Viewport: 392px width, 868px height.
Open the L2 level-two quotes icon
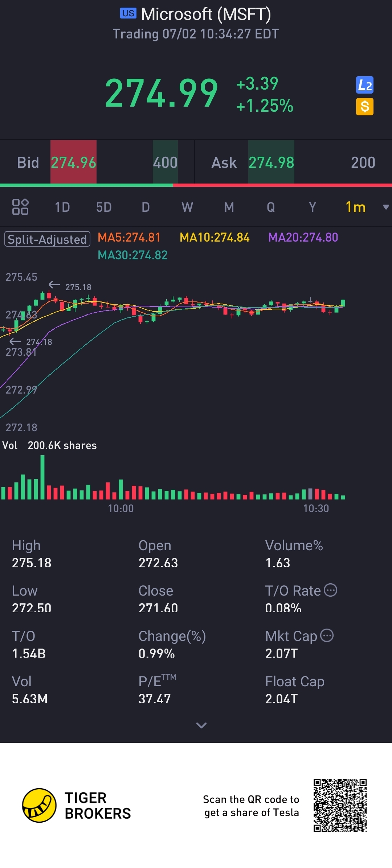pyautogui.click(x=364, y=85)
